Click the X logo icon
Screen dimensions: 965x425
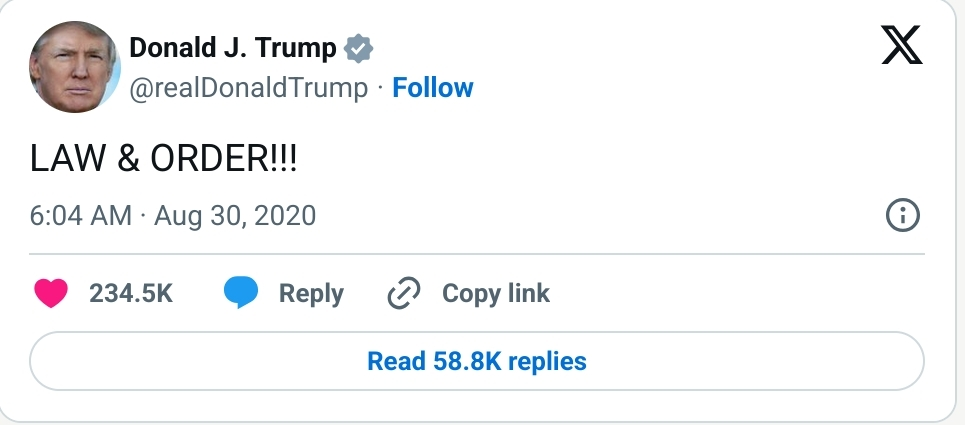pos(901,44)
